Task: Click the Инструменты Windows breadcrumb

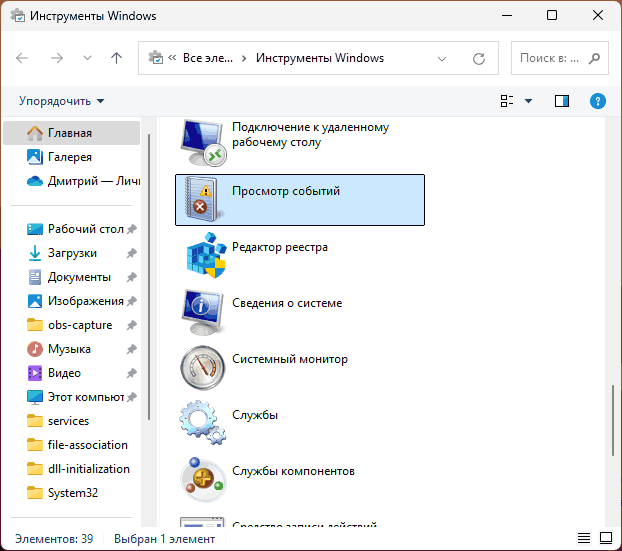Action: click(x=320, y=58)
